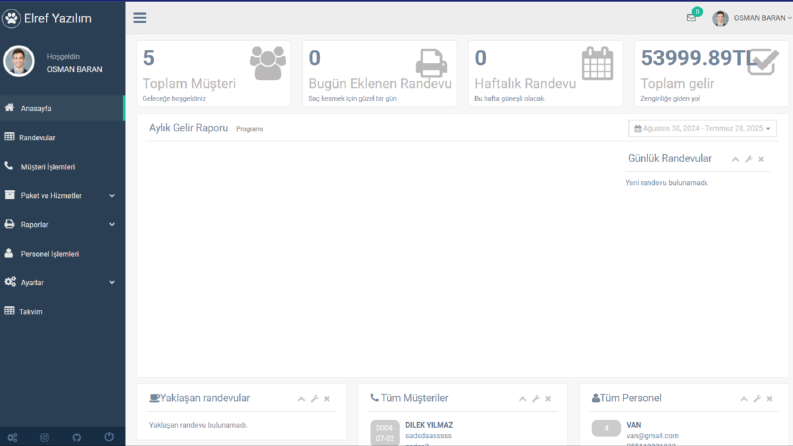Click the Anasayfa home icon

(9, 107)
